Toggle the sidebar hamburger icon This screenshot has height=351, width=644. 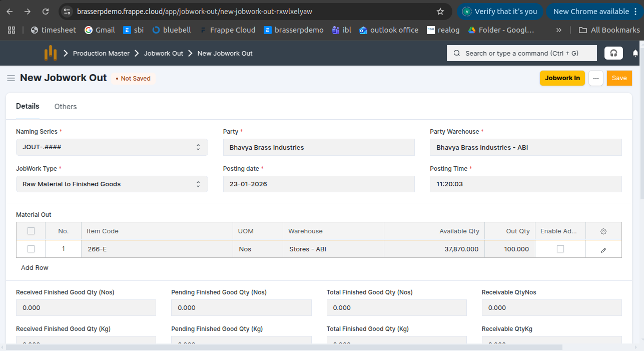click(11, 78)
